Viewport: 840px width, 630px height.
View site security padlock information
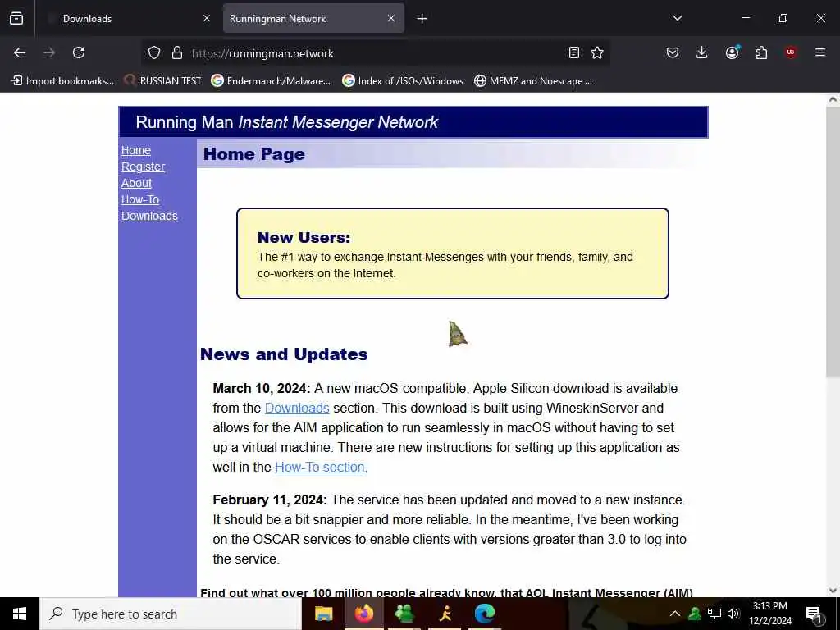pyautogui.click(x=177, y=52)
